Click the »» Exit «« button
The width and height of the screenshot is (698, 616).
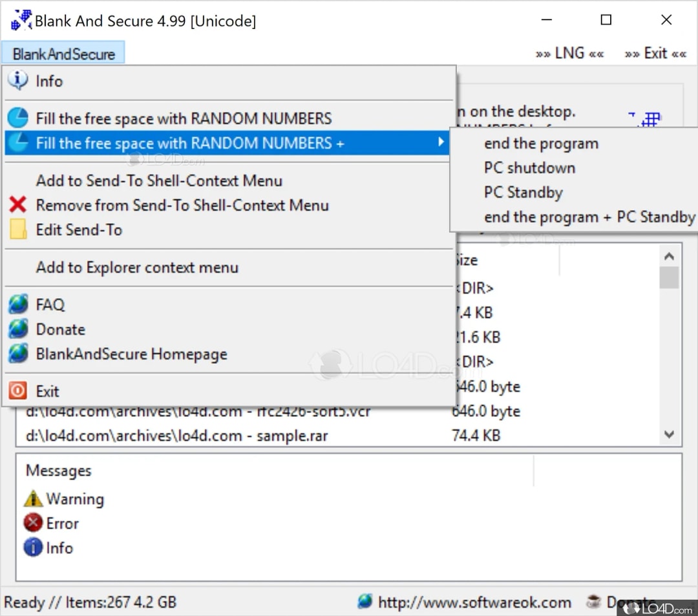pyautogui.click(x=655, y=54)
